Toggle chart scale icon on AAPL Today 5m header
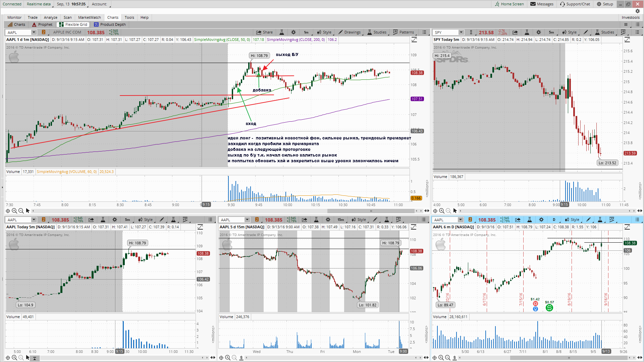 (x=200, y=227)
